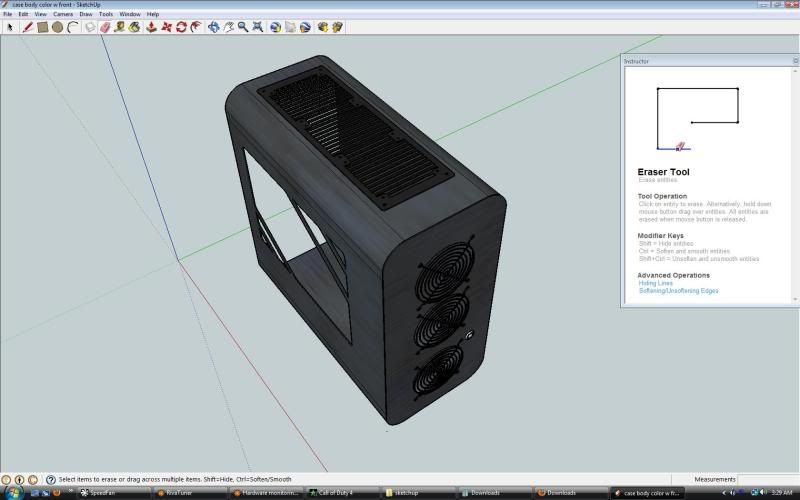Click second circular status bar icon
This screenshot has width=800, height=500.
click(19, 480)
